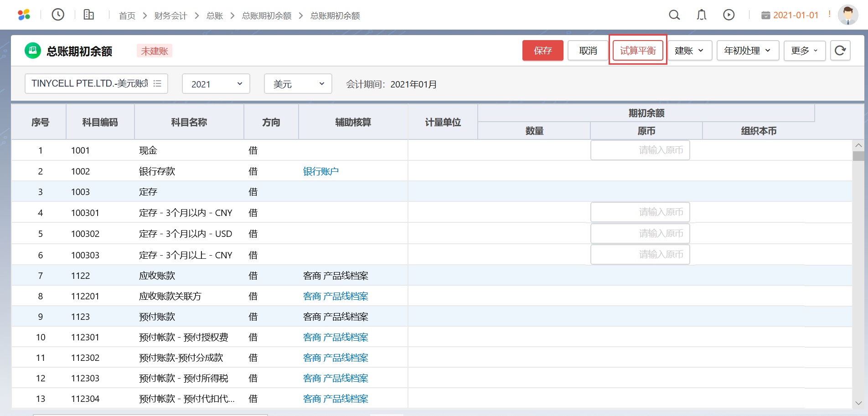Viewport: 868px width, 416px height.
Task: Open the 年初处理 dropdown menu
Action: tap(748, 51)
